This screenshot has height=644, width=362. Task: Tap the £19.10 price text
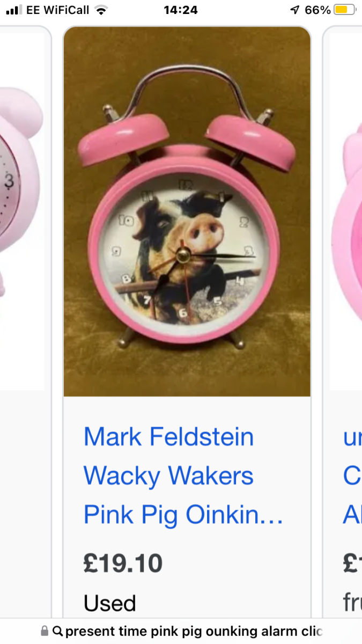pyautogui.click(x=123, y=563)
